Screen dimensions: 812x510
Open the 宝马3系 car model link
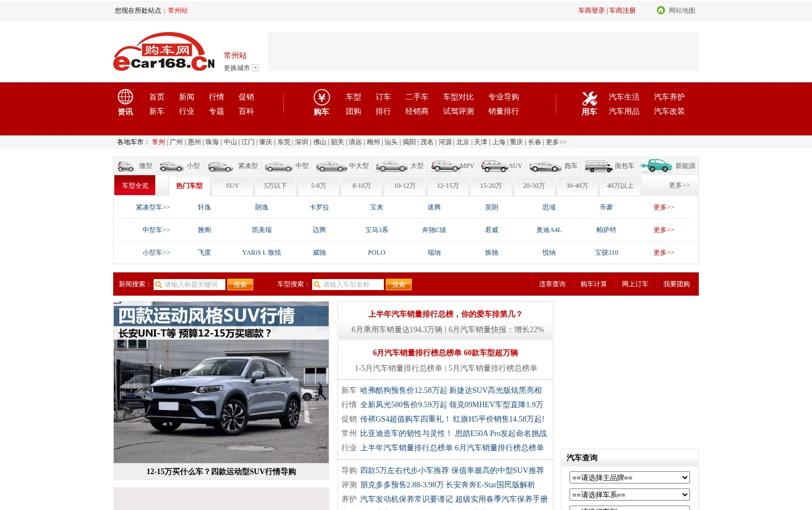377,230
